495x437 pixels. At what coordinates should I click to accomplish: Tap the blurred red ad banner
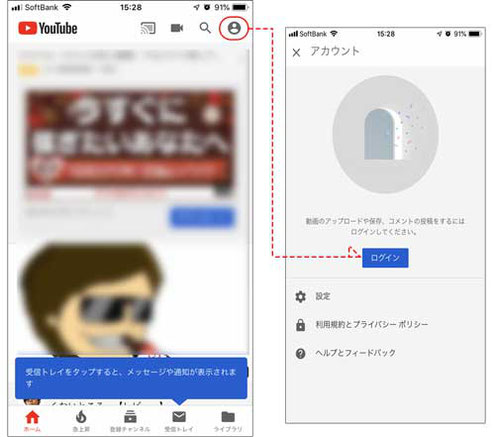[130, 138]
